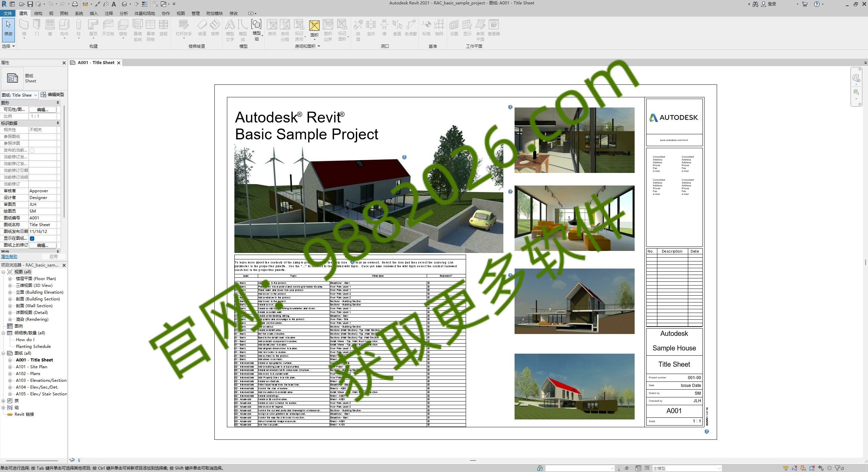The image size is (868, 472).
Task: Click the Help question mark icon
Action: coord(817,4)
